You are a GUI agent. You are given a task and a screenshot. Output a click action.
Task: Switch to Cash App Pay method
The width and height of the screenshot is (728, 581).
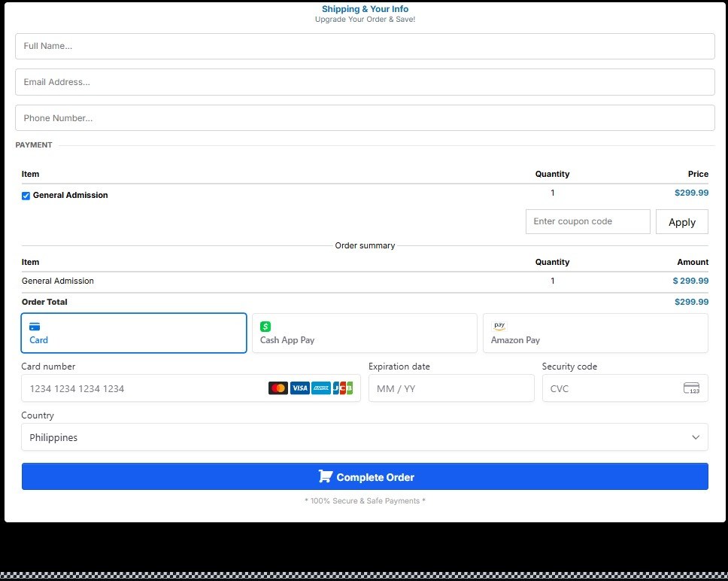point(365,333)
